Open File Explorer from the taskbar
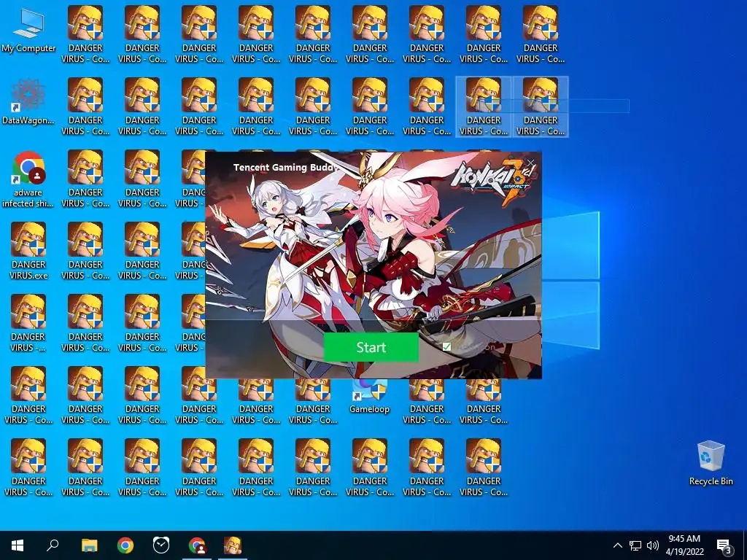Screen dimensions: 747x560 [89, 545]
